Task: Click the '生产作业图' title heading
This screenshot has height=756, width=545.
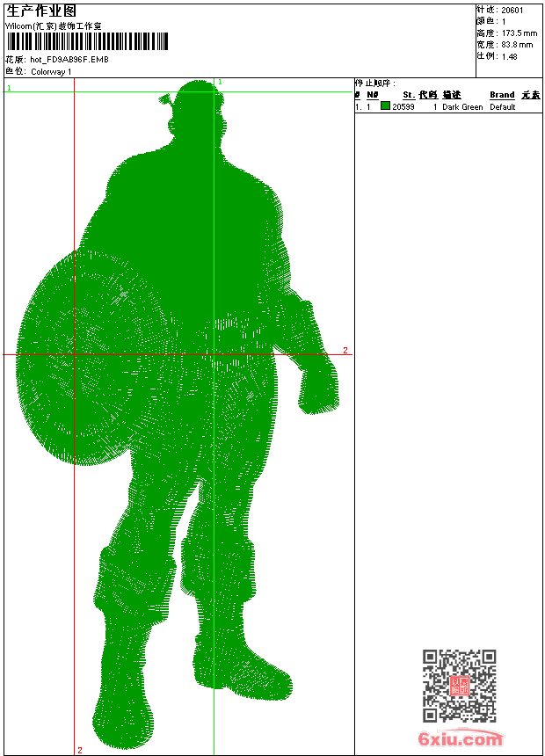Action: tap(41, 11)
